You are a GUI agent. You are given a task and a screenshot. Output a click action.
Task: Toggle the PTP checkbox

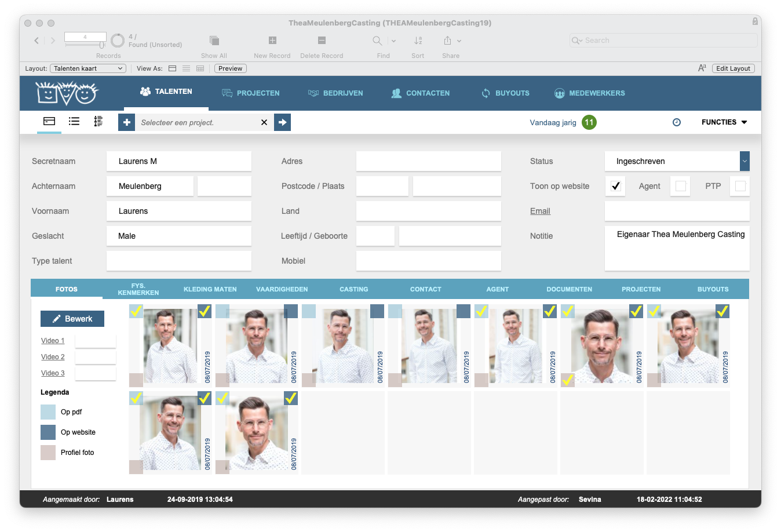click(740, 186)
